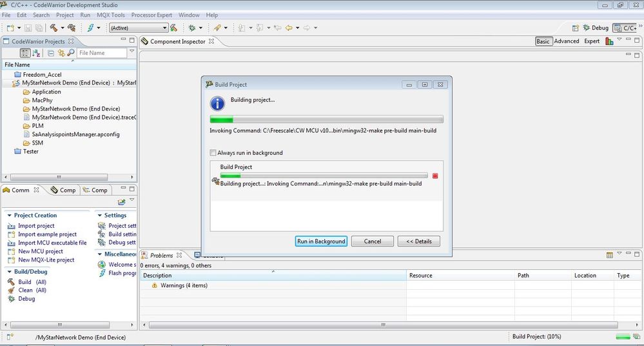
Task: Click Clean (All) link in Commander
Action: [x=32, y=290]
